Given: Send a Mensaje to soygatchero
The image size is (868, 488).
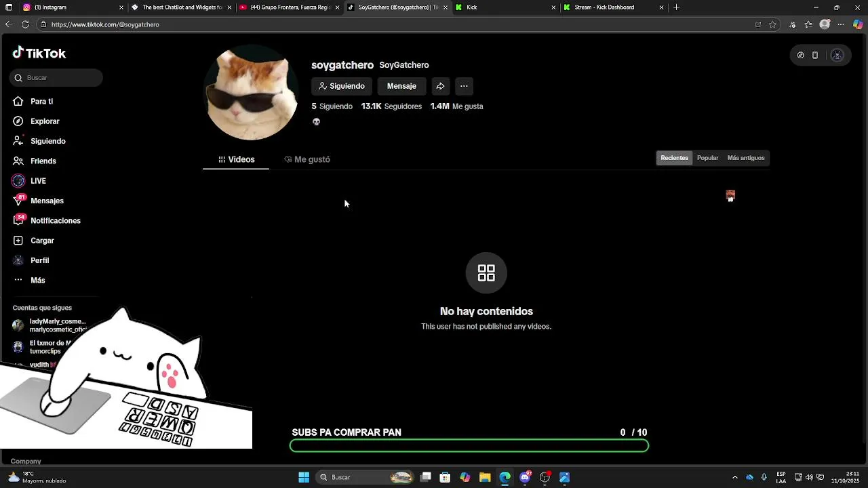Looking at the screenshot, I should pyautogui.click(x=401, y=86).
